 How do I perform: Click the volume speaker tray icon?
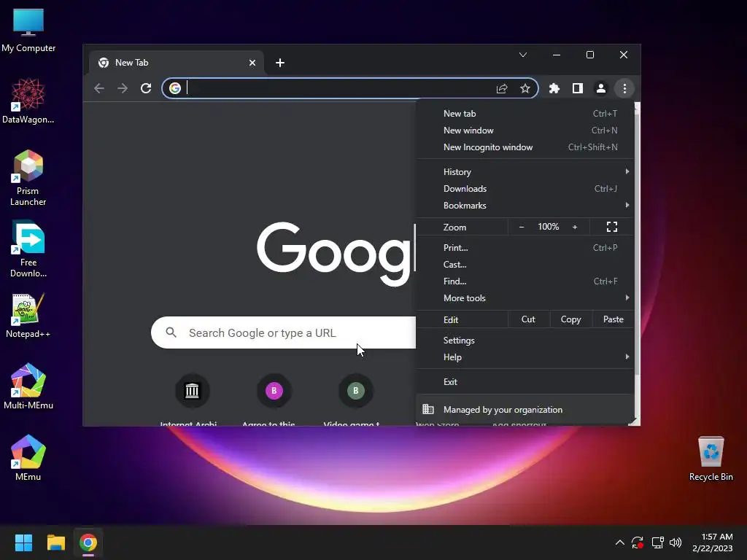[675, 542]
